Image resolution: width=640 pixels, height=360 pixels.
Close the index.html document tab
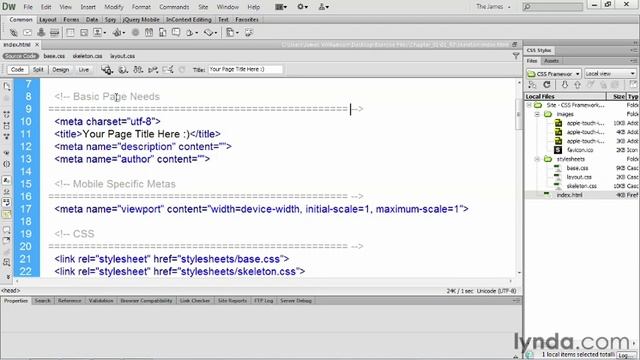pyautogui.click(x=37, y=44)
